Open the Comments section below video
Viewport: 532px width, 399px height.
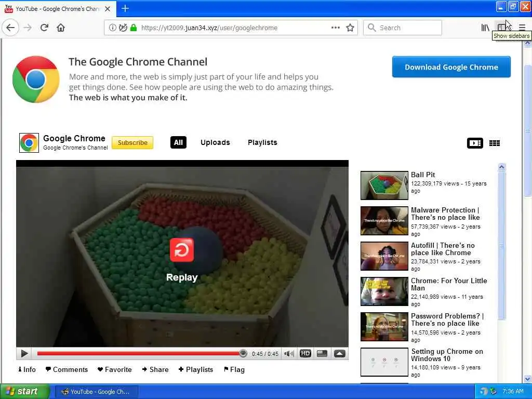66,369
